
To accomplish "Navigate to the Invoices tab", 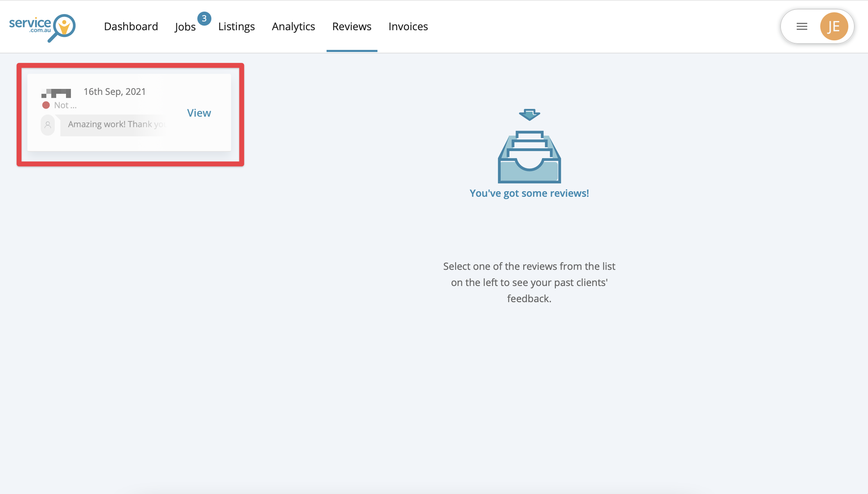I will [408, 26].
